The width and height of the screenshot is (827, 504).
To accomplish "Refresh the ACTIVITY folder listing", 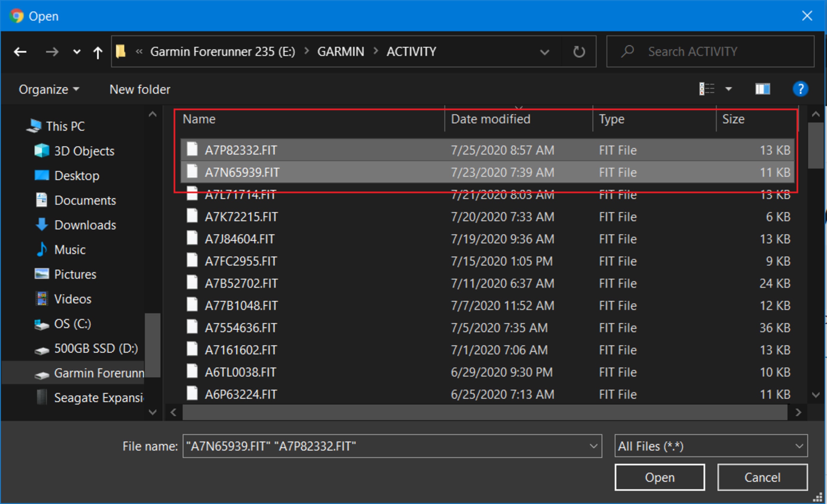I will click(579, 52).
